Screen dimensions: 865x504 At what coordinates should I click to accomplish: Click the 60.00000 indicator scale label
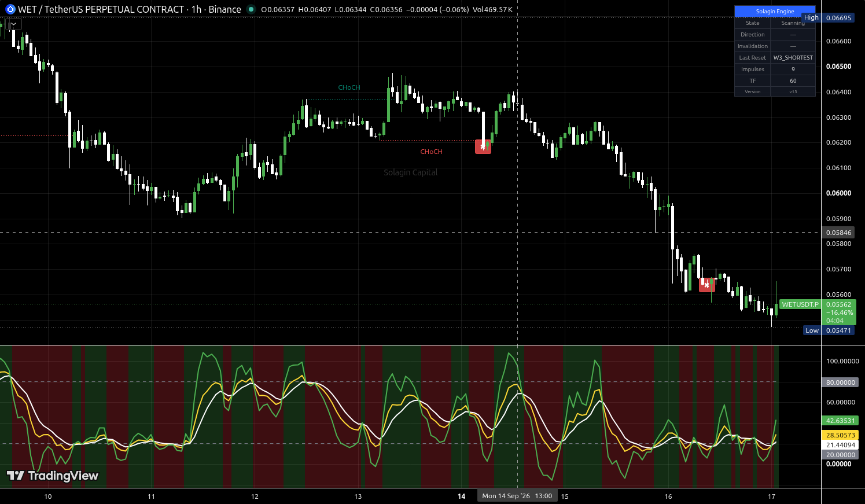[840, 402]
